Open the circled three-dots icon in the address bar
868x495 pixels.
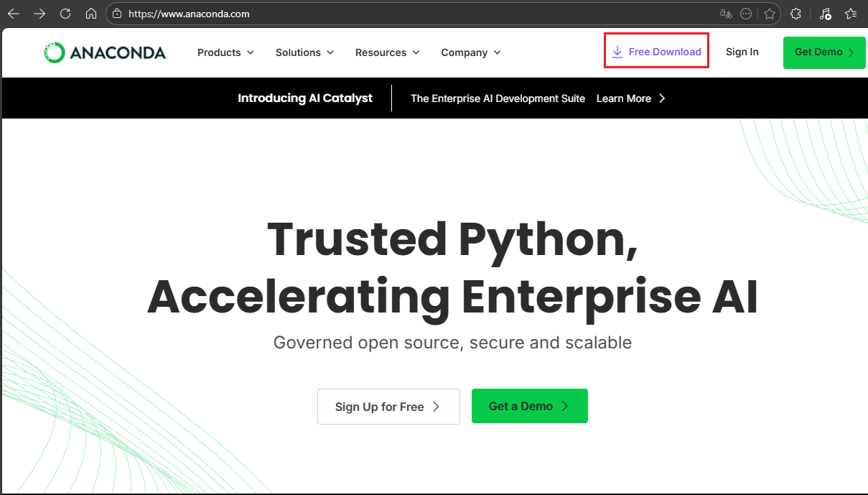click(746, 14)
